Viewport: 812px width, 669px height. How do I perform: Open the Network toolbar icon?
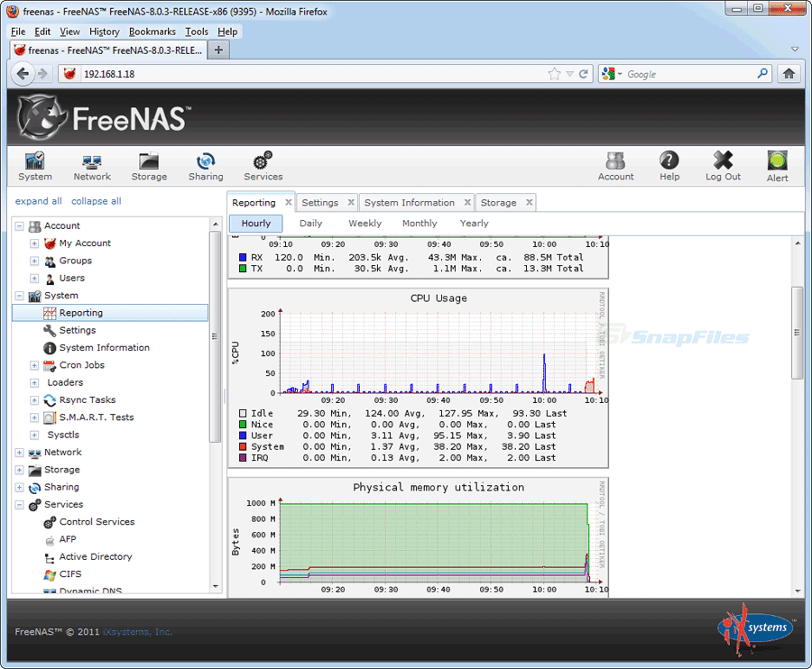(92, 166)
